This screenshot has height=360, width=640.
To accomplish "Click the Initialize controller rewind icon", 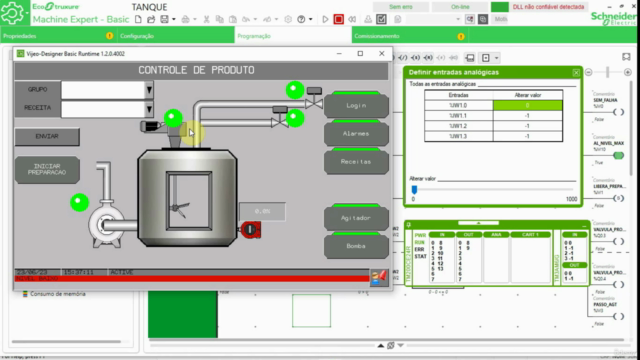I will 352,19.
